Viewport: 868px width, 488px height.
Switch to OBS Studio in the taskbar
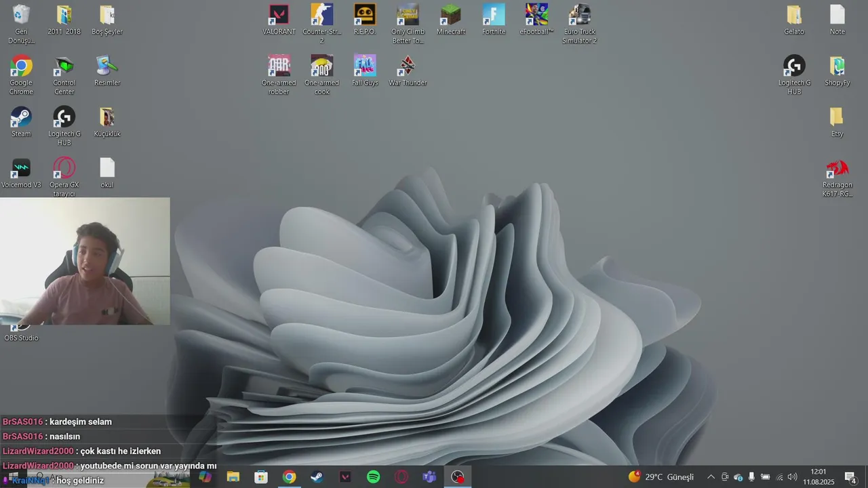458,477
